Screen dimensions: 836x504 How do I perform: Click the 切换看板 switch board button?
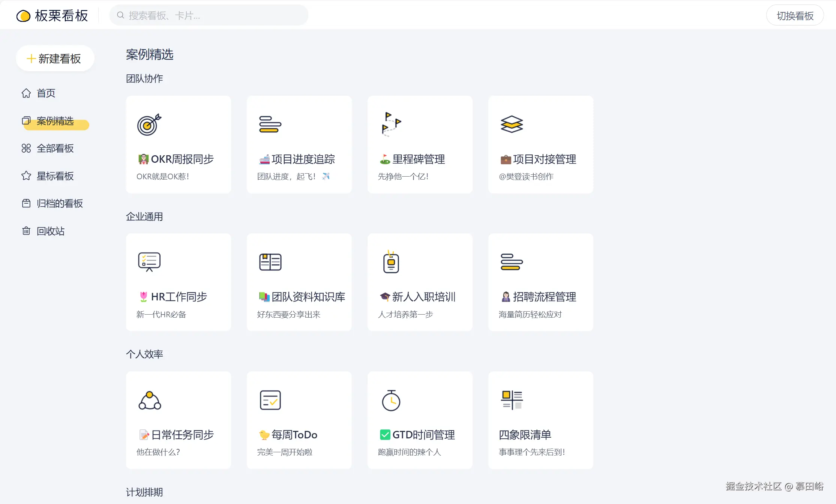click(795, 15)
